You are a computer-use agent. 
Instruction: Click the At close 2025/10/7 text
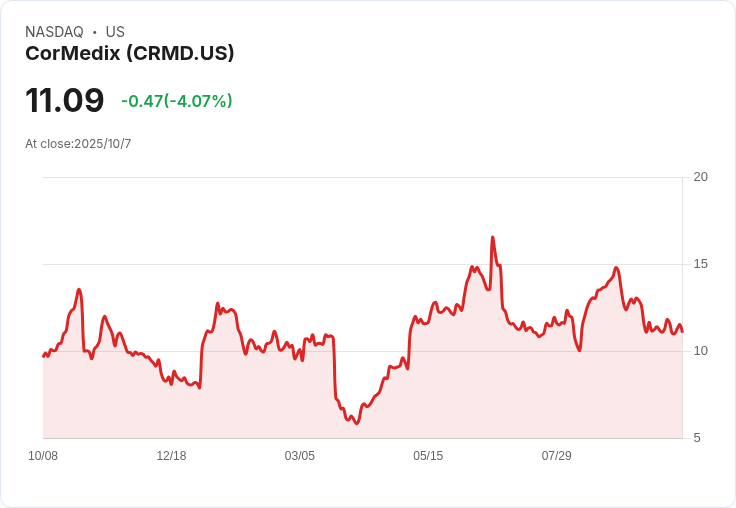(78, 144)
